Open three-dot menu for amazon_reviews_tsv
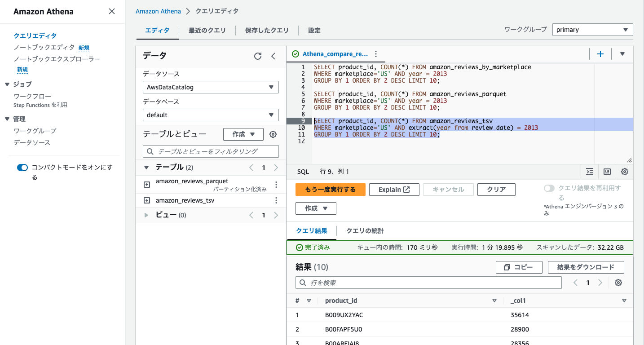This screenshot has height=345, width=644. [277, 200]
